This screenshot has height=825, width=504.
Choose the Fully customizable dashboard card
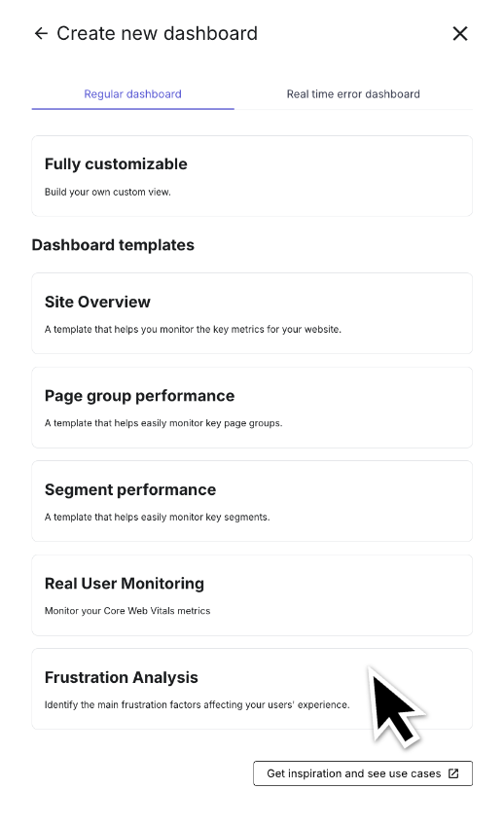(252, 176)
